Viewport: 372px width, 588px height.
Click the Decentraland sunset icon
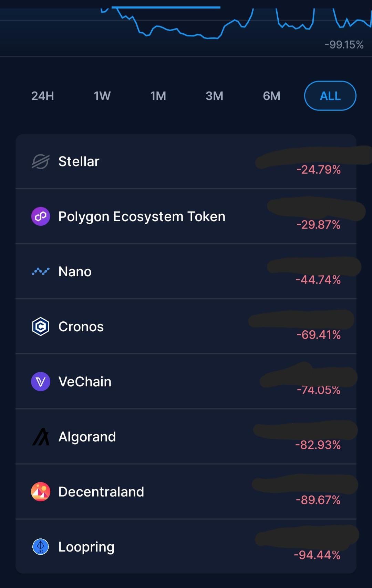click(x=41, y=492)
